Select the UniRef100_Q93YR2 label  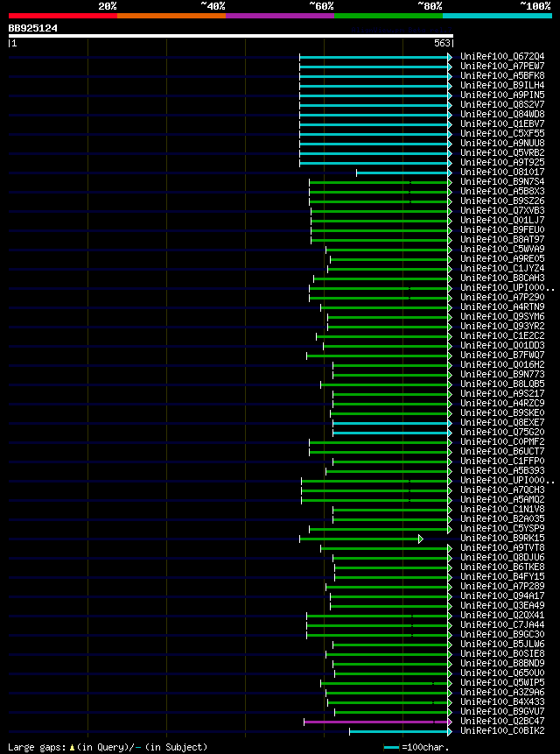pyautogui.click(x=502, y=326)
